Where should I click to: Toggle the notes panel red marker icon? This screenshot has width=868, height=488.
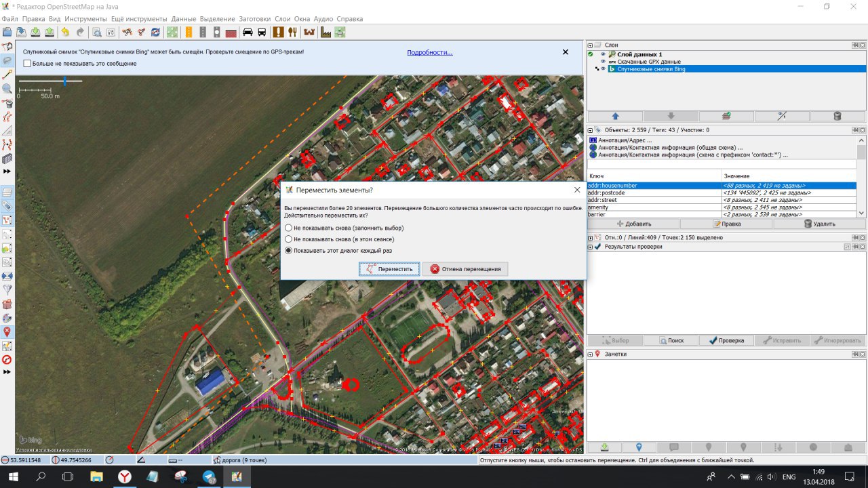pos(7,332)
